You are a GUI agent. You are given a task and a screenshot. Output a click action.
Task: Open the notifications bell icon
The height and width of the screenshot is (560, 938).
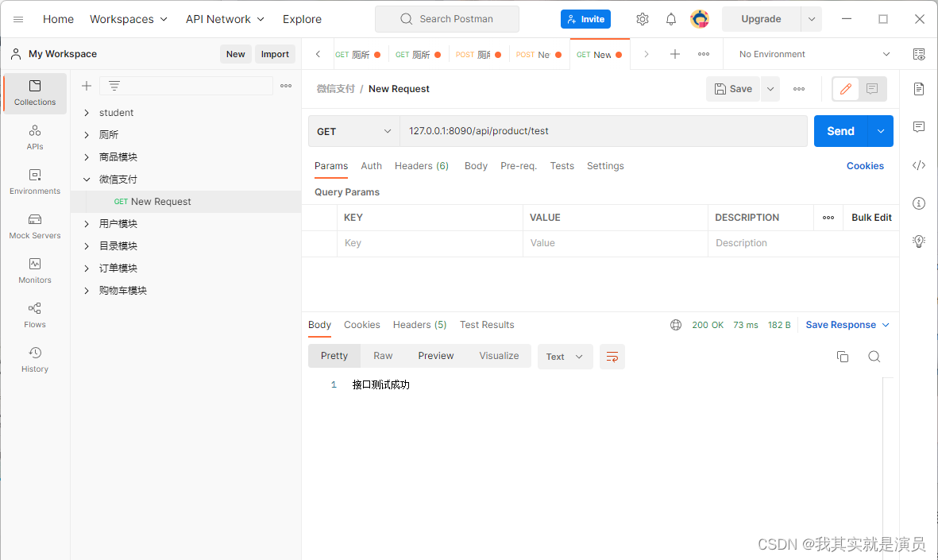[671, 19]
